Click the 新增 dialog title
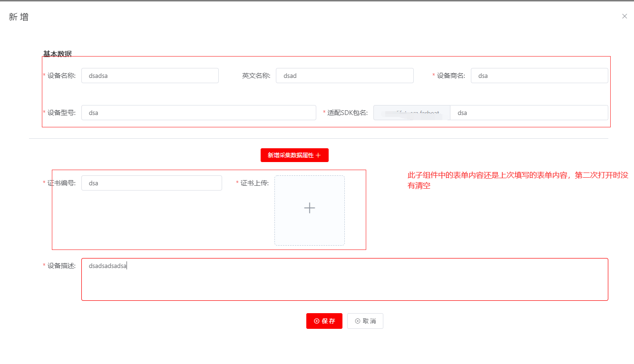Image resolution: width=634 pixels, height=364 pixels. tap(19, 17)
